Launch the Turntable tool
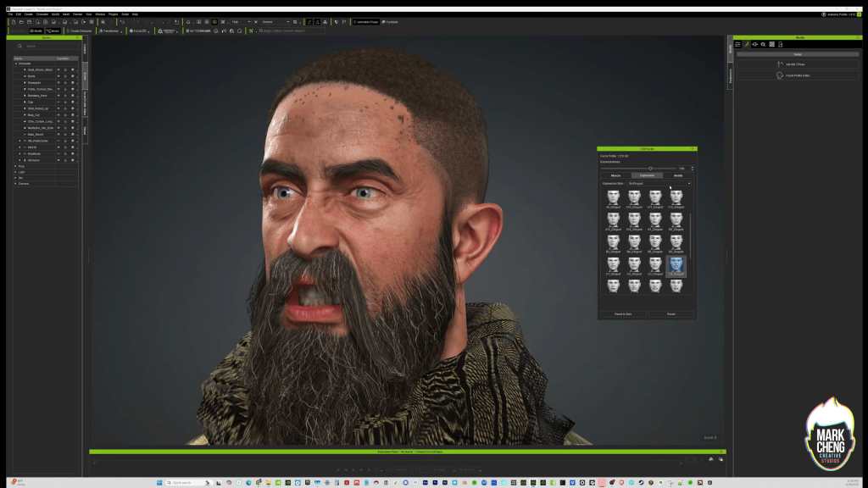Screen dimensions: 868x488 click(x=390, y=22)
